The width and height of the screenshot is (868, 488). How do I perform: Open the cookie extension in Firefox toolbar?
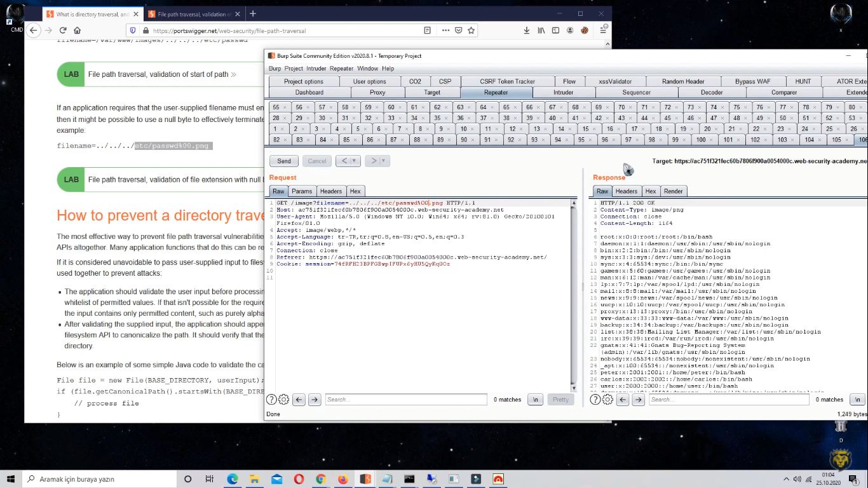click(x=585, y=30)
